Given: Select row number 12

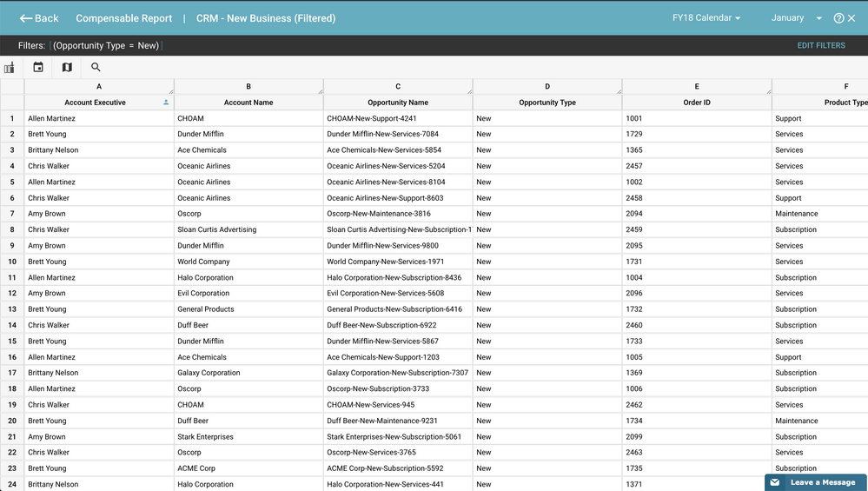Looking at the screenshot, I should (x=12, y=294).
